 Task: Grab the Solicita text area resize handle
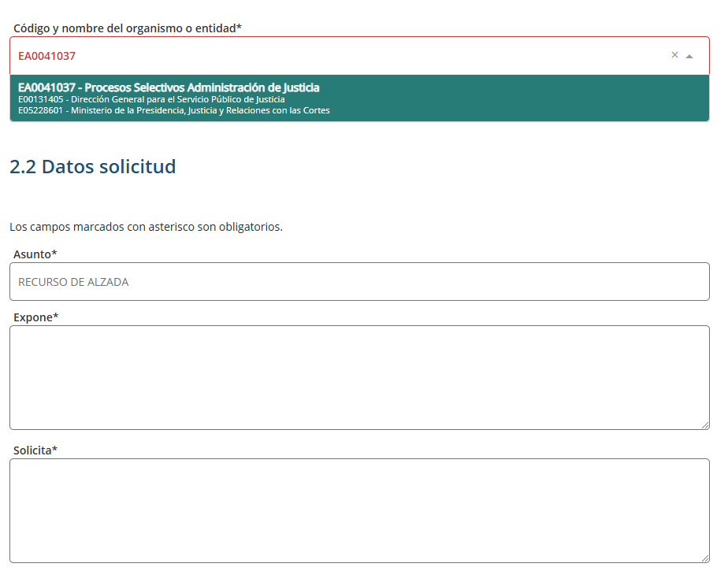[x=705, y=558]
